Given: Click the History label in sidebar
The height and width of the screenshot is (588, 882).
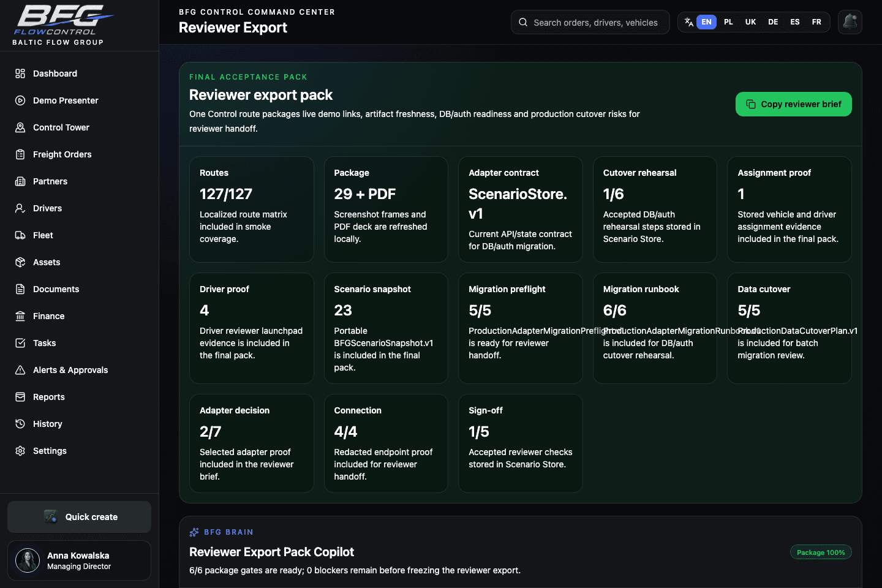Looking at the screenshot, I should (x=47, y=424).
